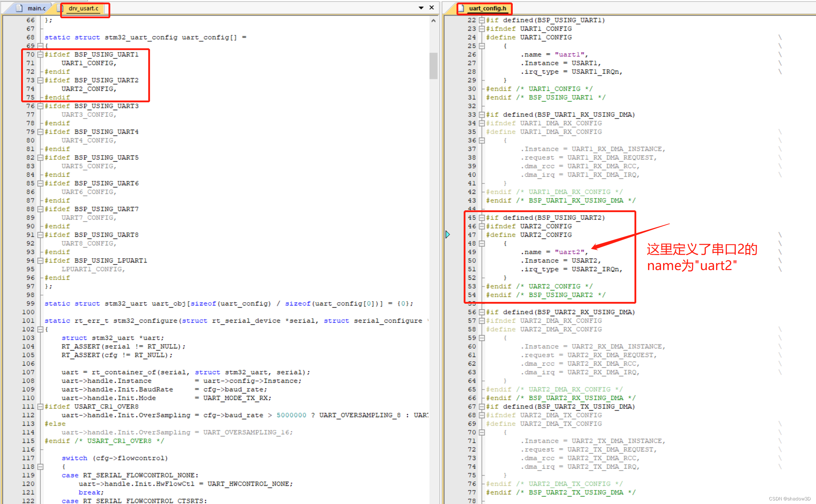Image resolution: width=816 pixels, height=504 pixels.
Task: Collapse the #ifdef BSP_USING_UART8 fold at line 91
Action: point(40,235)
